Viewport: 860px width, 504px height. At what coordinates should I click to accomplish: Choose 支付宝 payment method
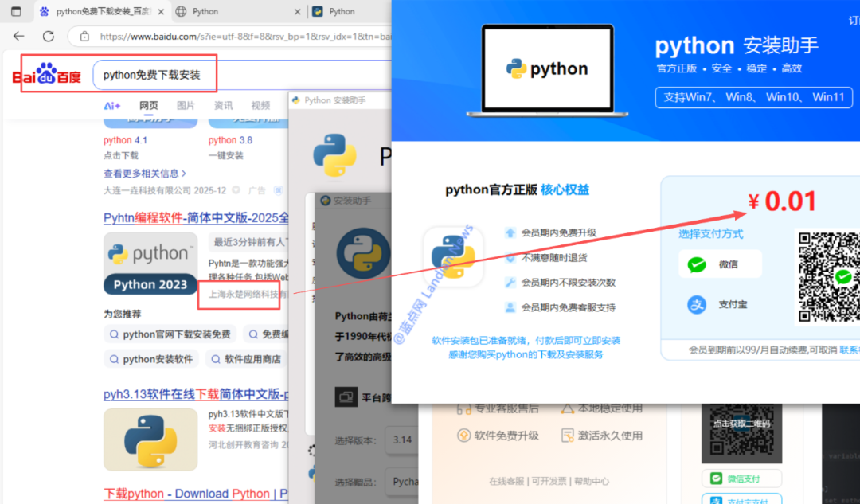(720, 304)
